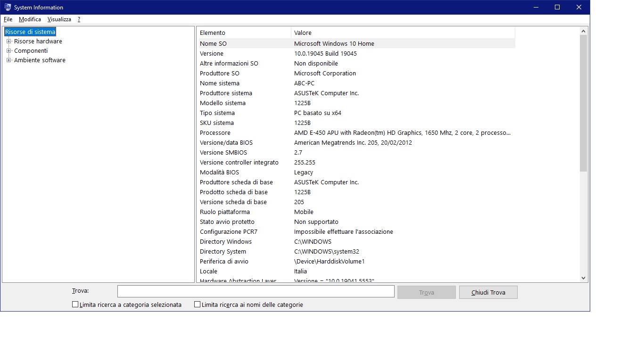Click the value Microsoft Windows 10 Home
The height and width of the screenshot is (362, 644).
pyautogui.click(x=334, y=43)
